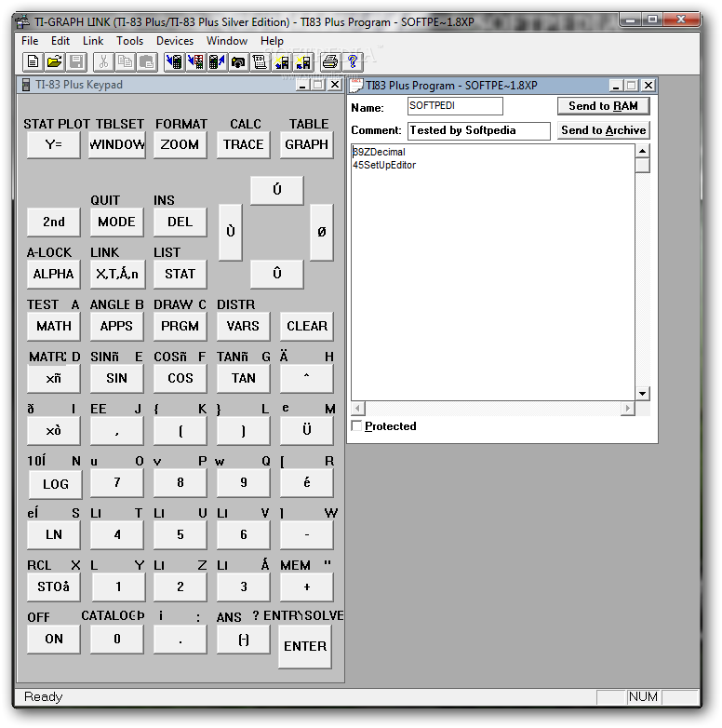The width and height of the screenshot is (722, 728).
Task: Click the send-to-calculator RAM icon
Action: tap(174, 61)
